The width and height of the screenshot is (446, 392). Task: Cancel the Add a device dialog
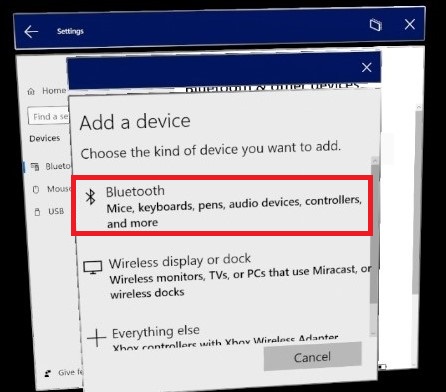click(312, 357)
